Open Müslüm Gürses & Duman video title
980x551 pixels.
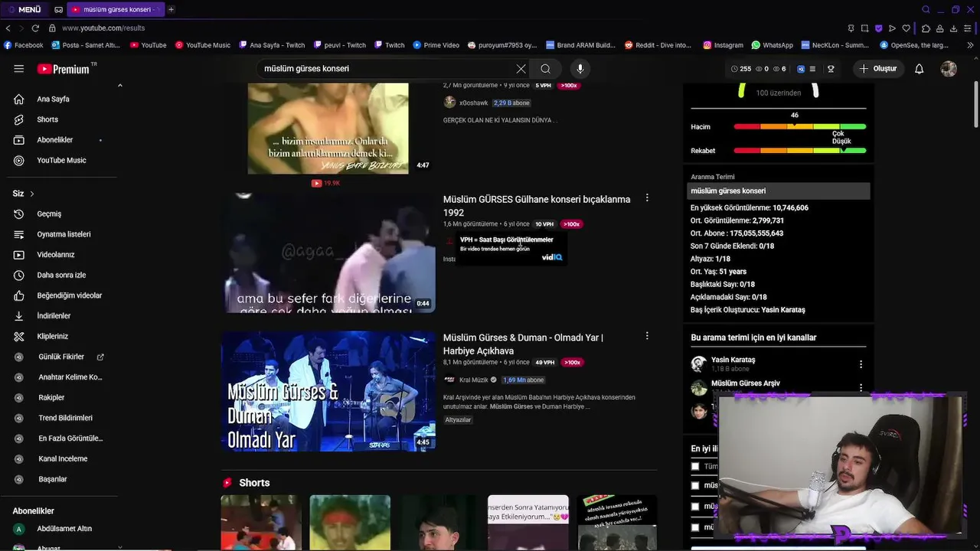pos(523,344)
